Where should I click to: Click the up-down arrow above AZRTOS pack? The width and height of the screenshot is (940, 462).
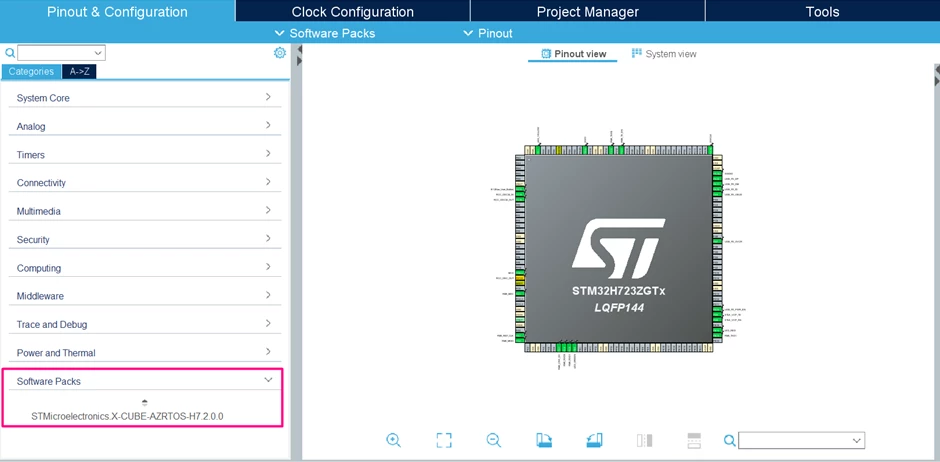[x=144, y=402]
